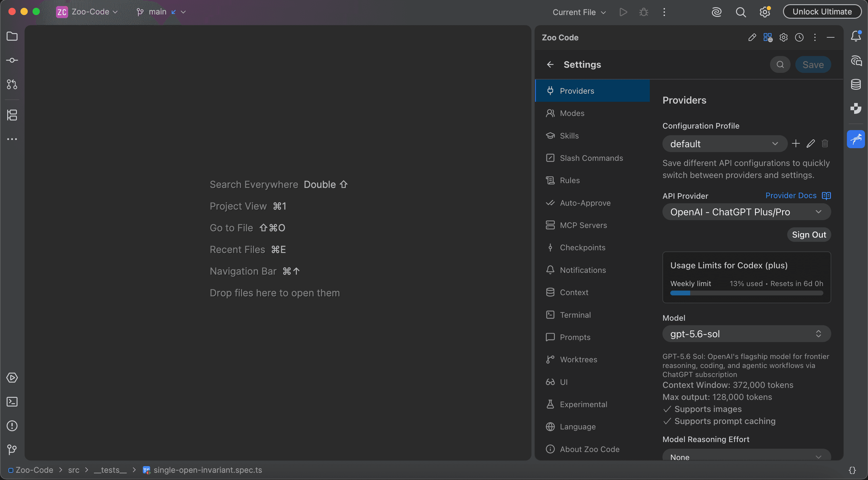
Task: Open the Notifications bell icon
Action: coord(856,36)
